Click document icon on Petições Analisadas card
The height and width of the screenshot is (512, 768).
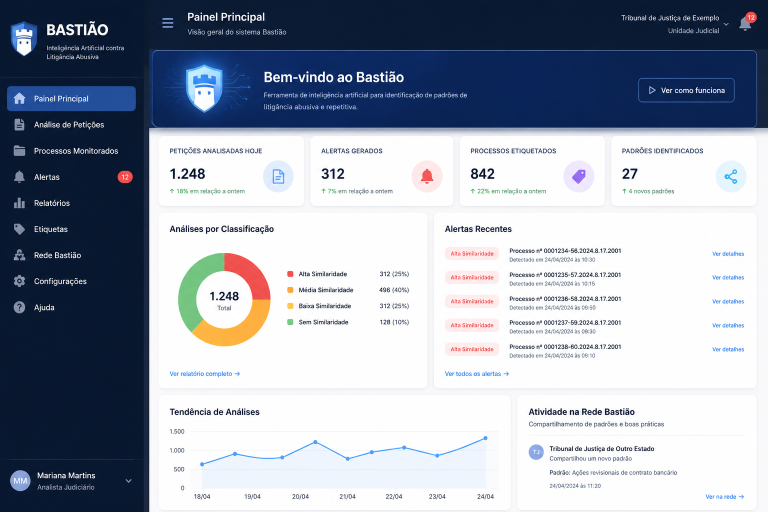[278, 176]
